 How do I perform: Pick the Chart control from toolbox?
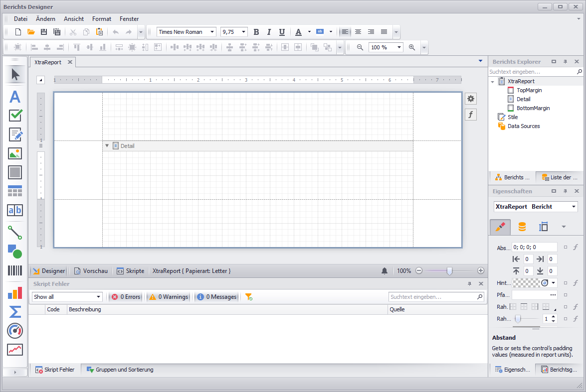15,292
